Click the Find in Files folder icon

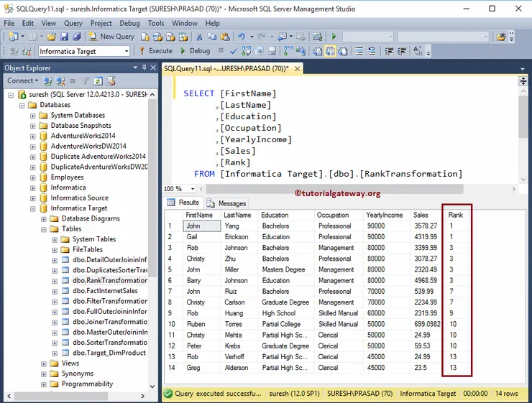(x=501, y=37)
